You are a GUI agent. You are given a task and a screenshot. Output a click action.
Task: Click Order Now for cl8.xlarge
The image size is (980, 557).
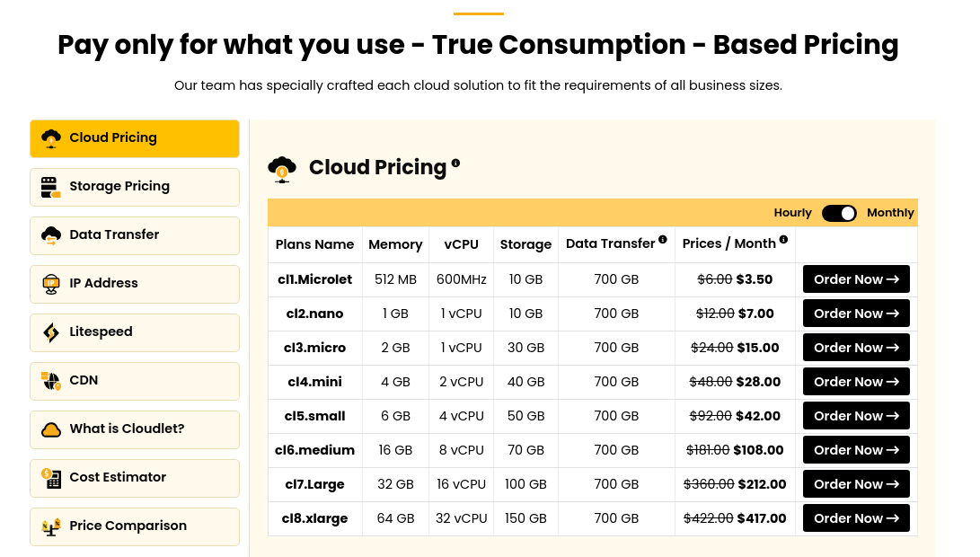coord(855,518)
